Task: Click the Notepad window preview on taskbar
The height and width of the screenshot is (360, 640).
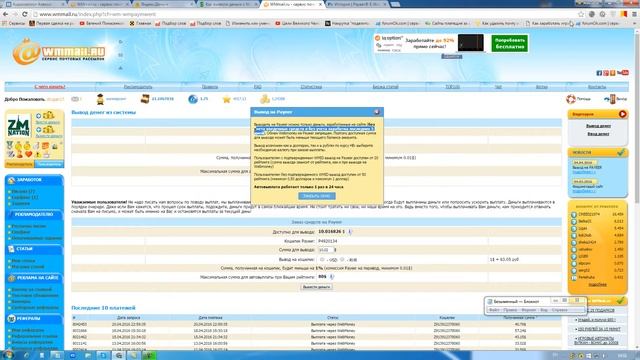Action: (x=536, y=305)
